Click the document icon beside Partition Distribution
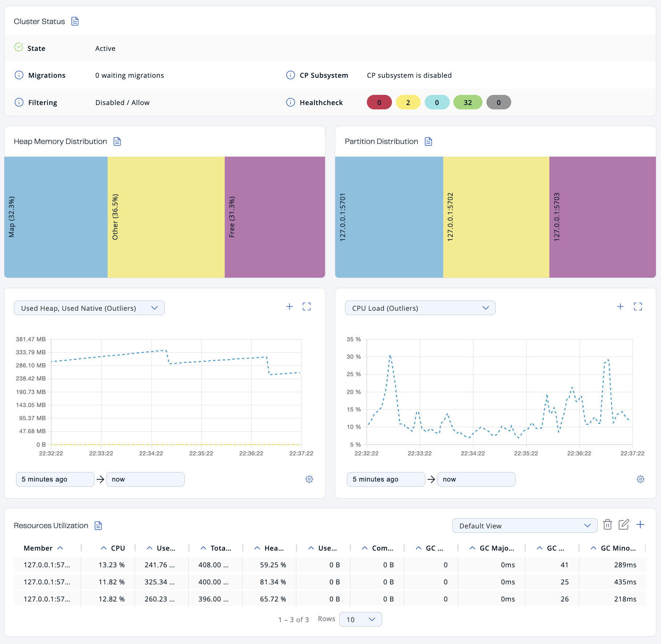The width and height of the screenshot is (661, 644). [x=428, y=141]
